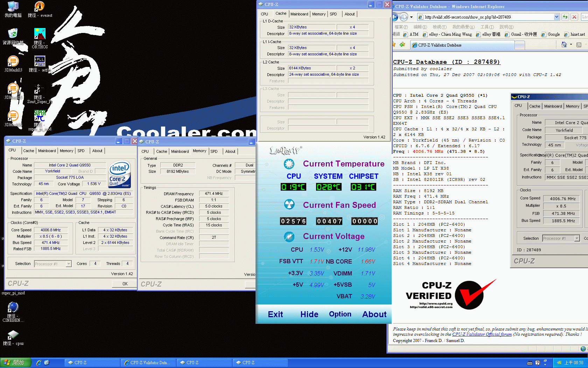Open the setfsb PLL shortcut icon
The height and width of the screenshot is (368, 588).
point(40,61)
